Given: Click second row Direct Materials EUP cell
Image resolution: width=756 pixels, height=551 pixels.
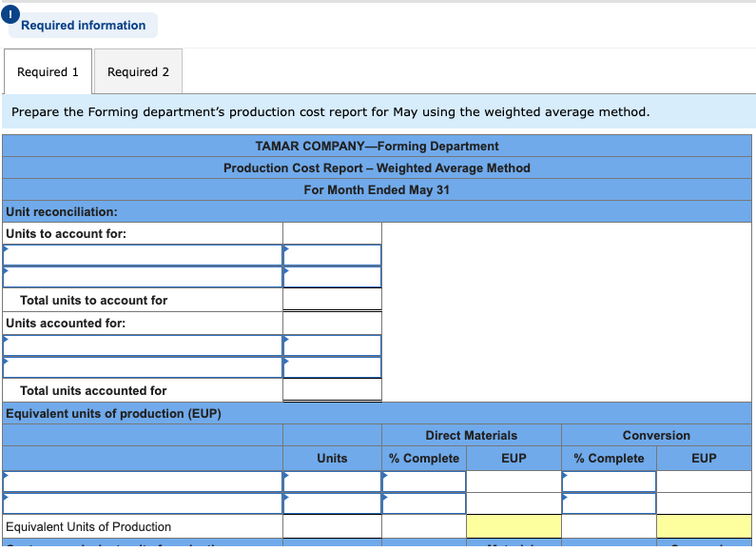Looking at the screenshot, I should (x=514, y=503).
